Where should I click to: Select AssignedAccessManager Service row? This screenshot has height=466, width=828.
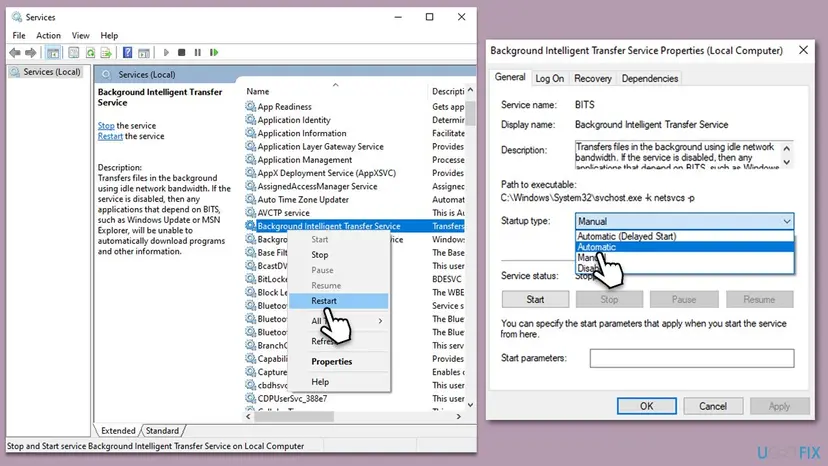354,186
